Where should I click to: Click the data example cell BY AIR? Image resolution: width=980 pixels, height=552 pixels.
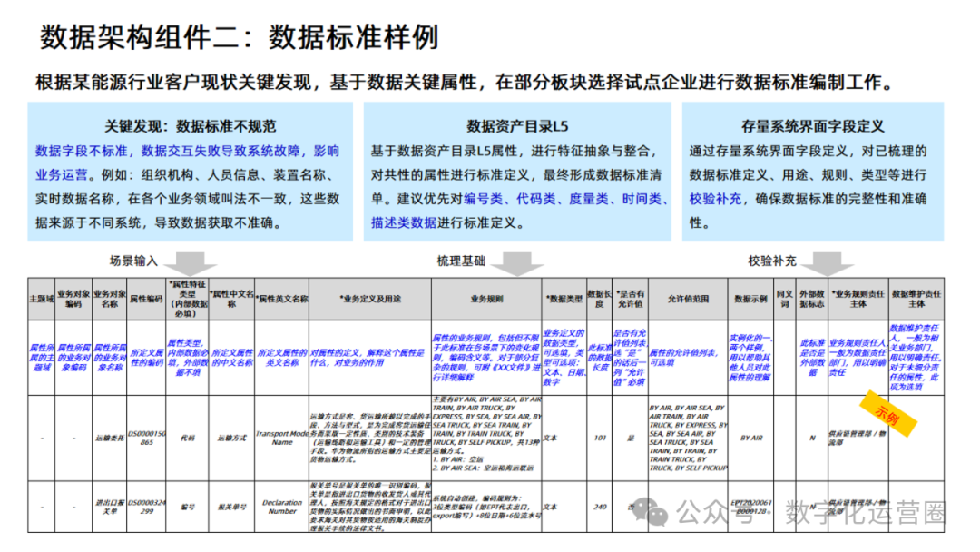[750, 438]
